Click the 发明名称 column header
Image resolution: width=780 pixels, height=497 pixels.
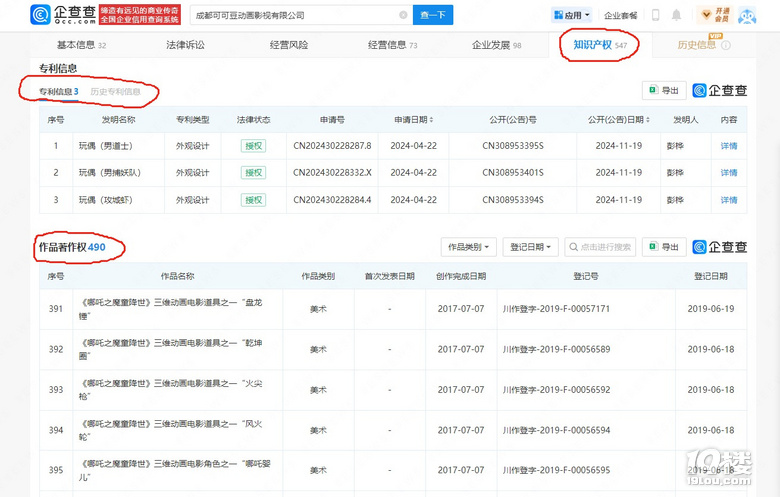[x=118, y=120]
